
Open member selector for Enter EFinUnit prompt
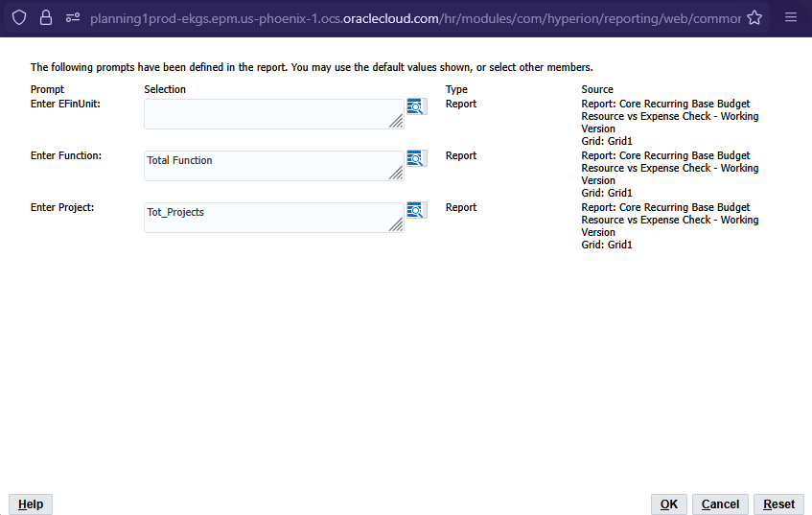click(416, 106)
